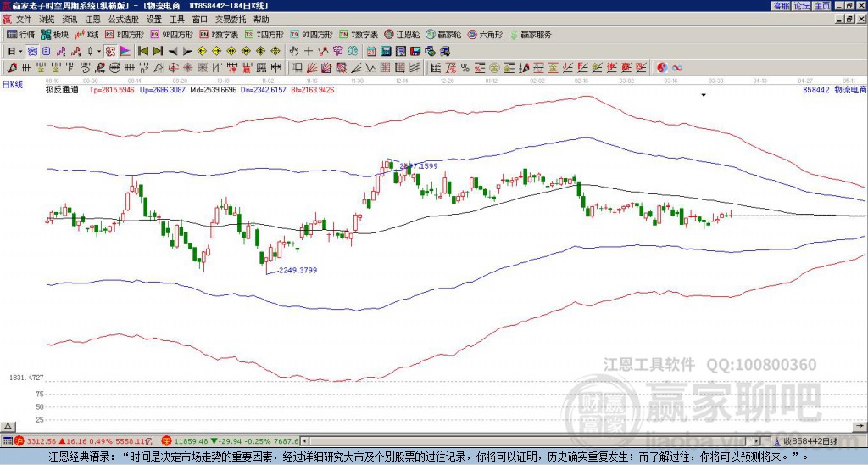868x465 pixels.
Task: Click the 论坛 forum link
Action: coord(802,6)
